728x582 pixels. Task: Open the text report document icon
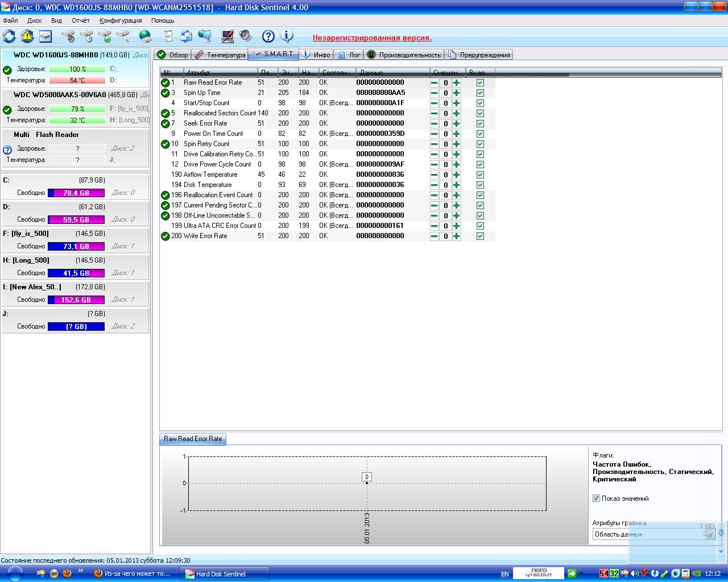168,36
